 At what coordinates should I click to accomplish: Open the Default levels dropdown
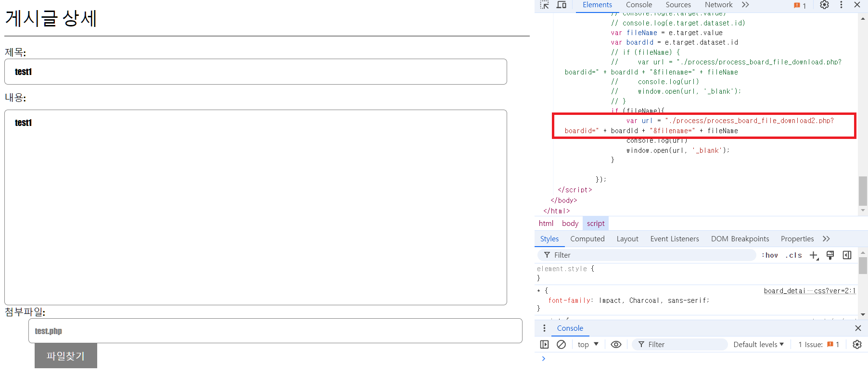coord(758,345)
